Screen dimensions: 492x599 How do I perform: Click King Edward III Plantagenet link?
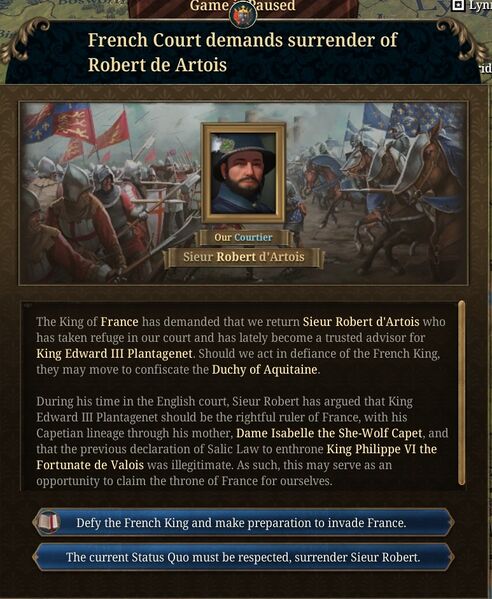(114, 354)
